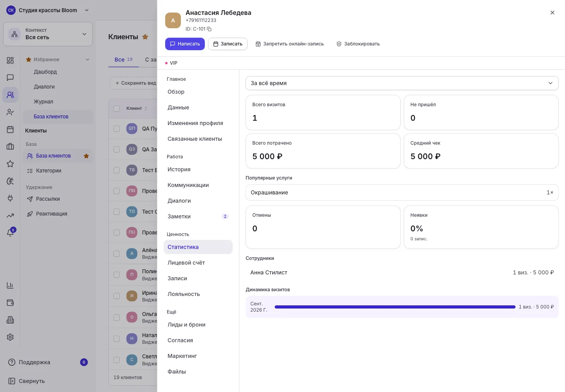Screen dimensions: 565x392
Task: Click the building icon in left rail
Action: point(10,320)
